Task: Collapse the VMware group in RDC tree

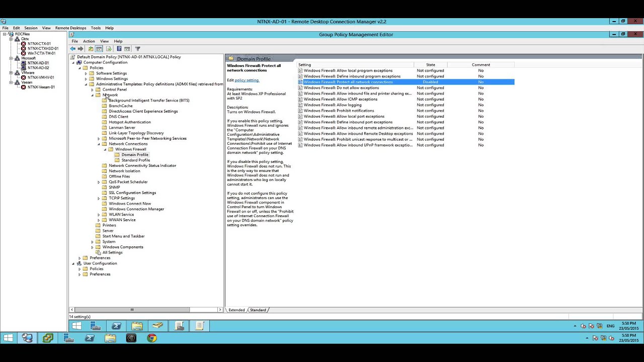Action: tap(11, 73)
